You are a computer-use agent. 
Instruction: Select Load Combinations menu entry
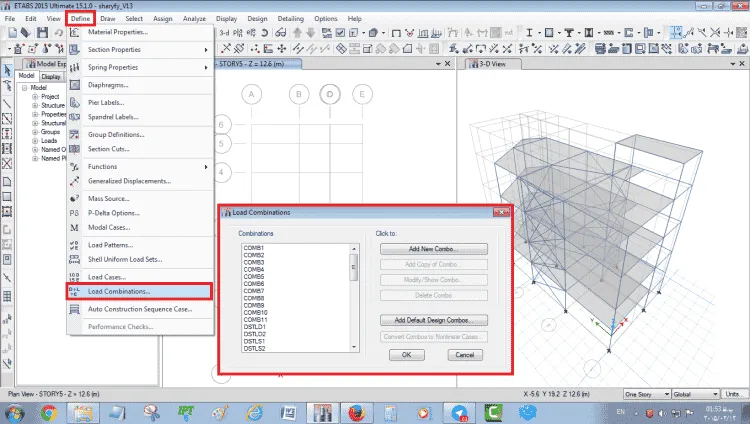[x=140, y=291]
